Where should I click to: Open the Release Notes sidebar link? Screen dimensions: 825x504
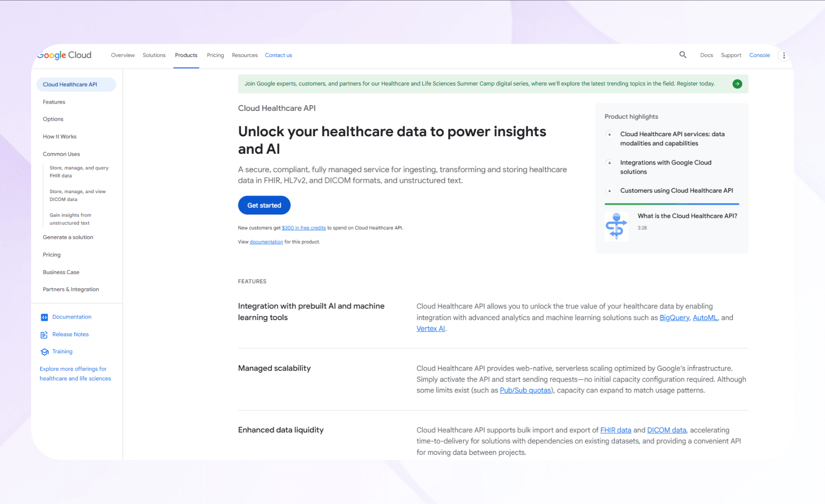71,335
